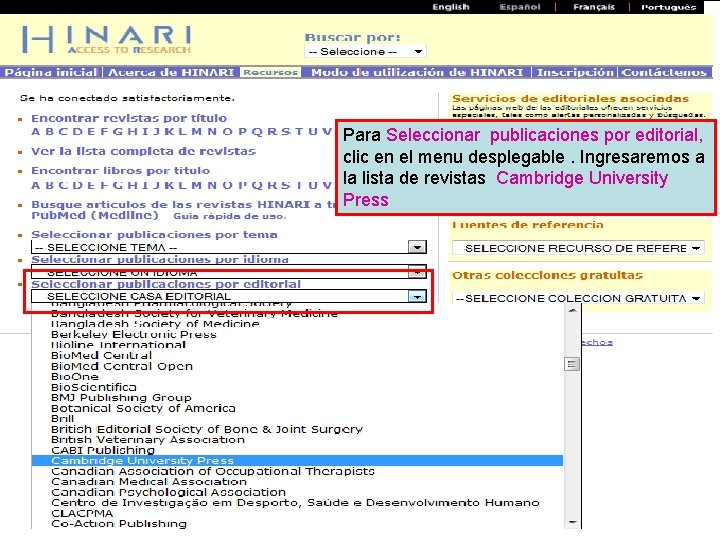Screen dimensions: 720x540
Task: Select BioMed Central Open option
Action: [x=122, y=366]
